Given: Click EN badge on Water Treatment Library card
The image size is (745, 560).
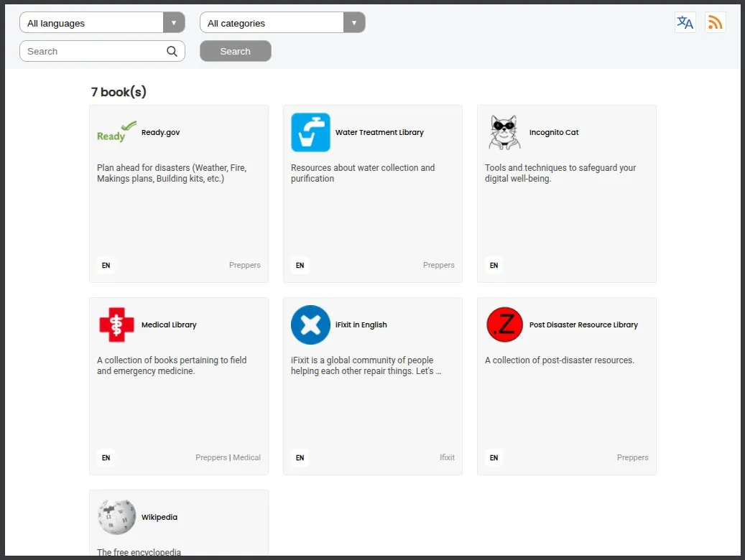Looking at the screenshot, I should click(300, 265).
